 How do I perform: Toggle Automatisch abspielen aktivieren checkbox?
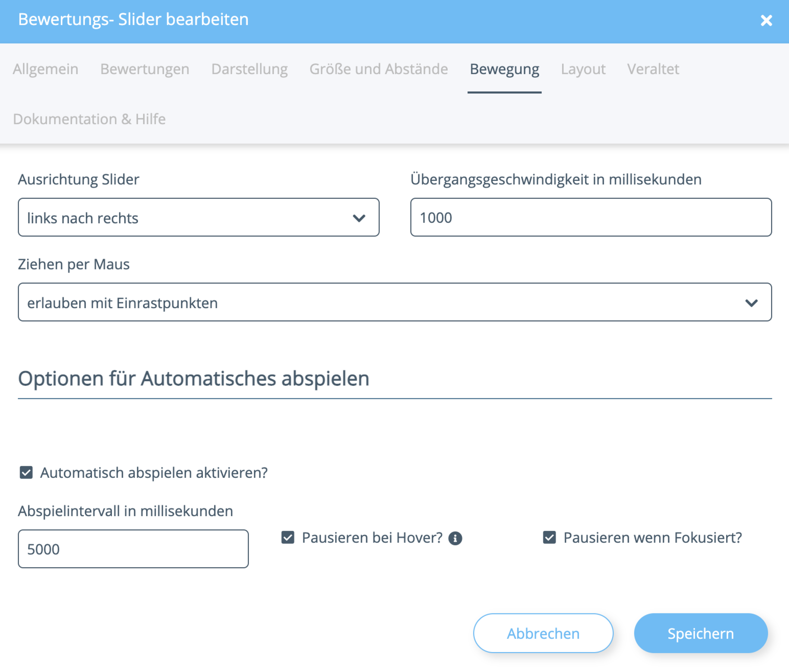pyautogui.click(x=26, y=472)
